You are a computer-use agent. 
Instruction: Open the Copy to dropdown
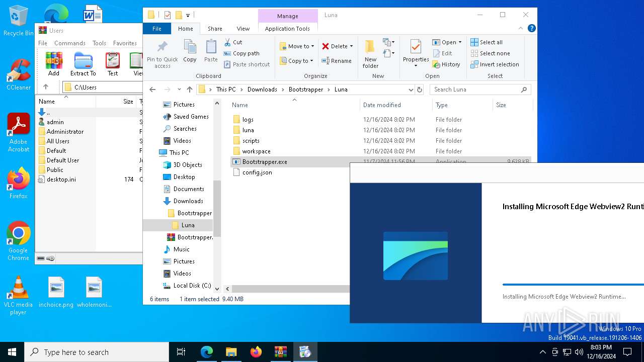pyautogui.click(x=297, y=61)
